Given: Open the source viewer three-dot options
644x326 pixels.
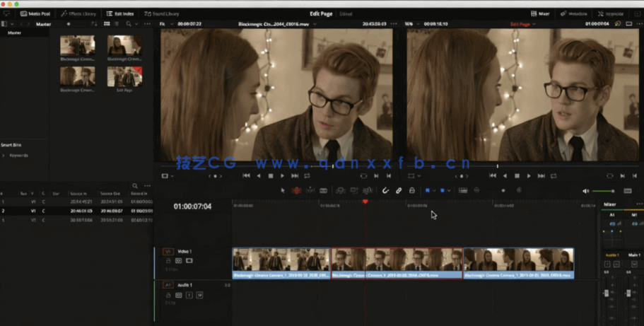Looking at the screenshot, I should 394,24.
